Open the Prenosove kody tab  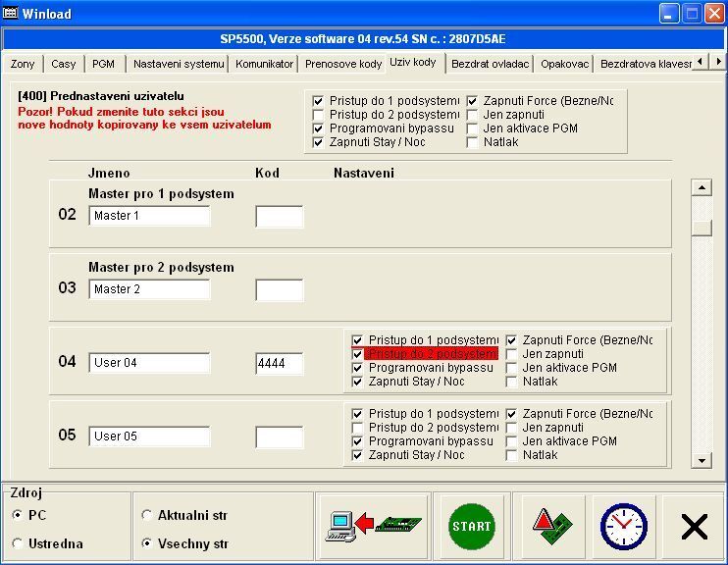click(342, 64)
